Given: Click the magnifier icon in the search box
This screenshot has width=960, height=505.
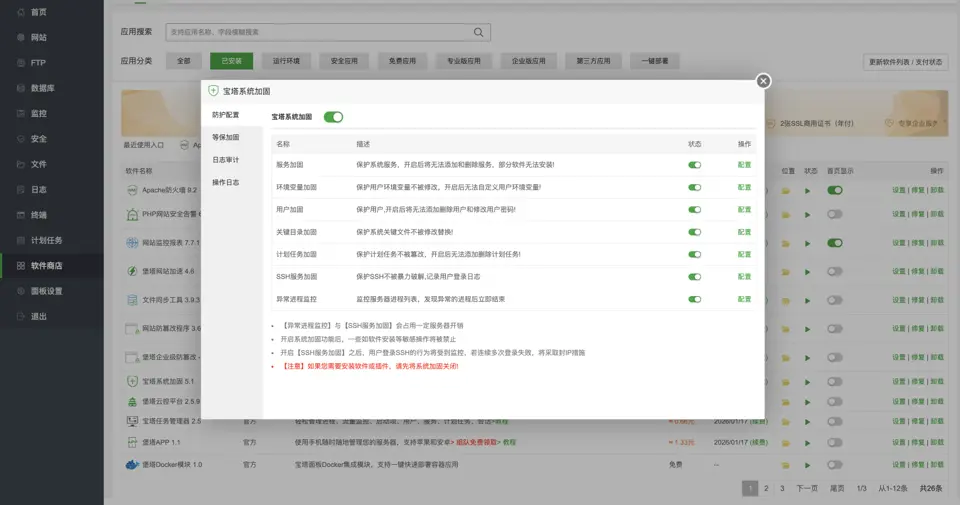Looking at the screenshot, I should (478, 32).
